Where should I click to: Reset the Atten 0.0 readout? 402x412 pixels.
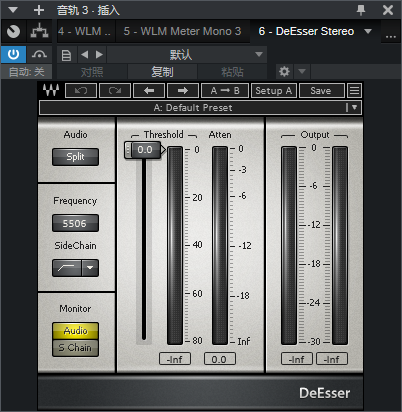[220, 359]
